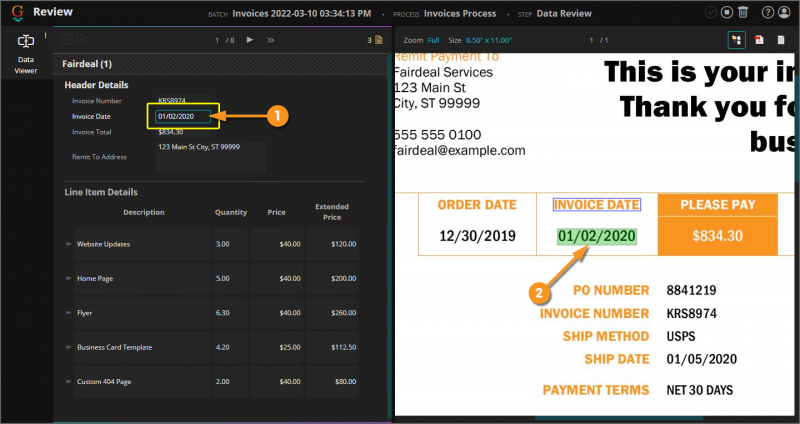Viewport: 800px width, 424px height.
Task: Click the document number field showing 1
Action: click(217, 40)
